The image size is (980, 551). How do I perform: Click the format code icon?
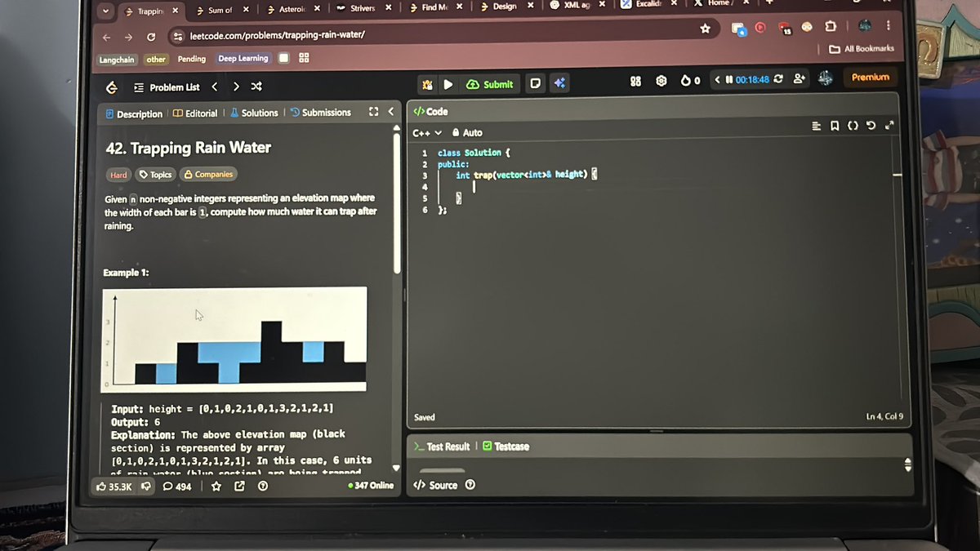coord(816,127)
